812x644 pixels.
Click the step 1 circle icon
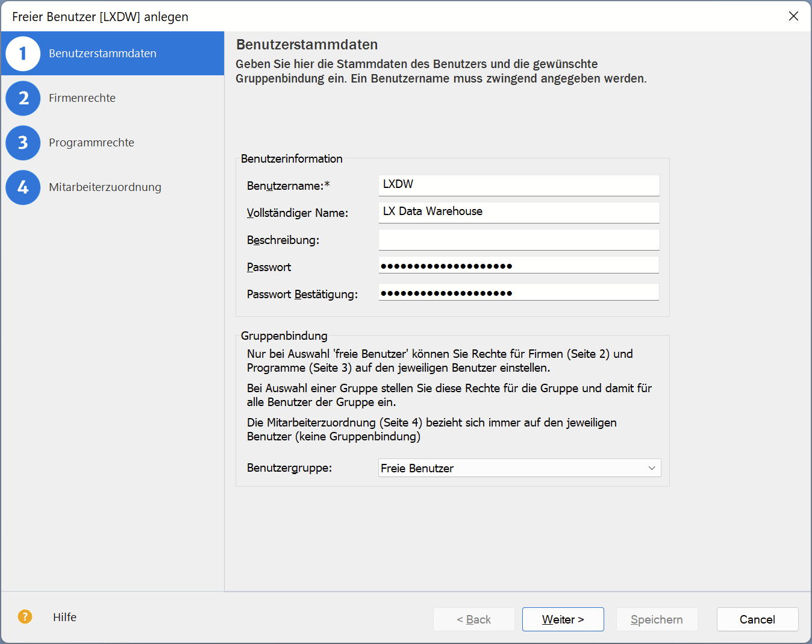click(23, 54)
